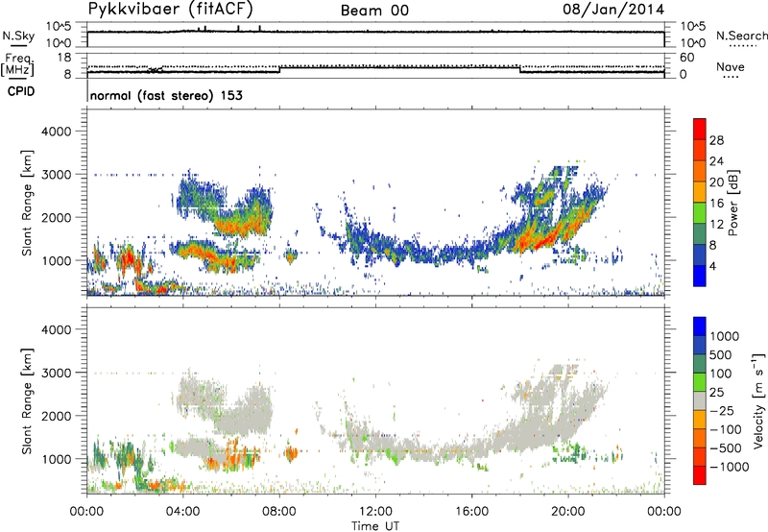Click the 'Nave' legend label
768x532 pixels.
(x=731, y=66)
